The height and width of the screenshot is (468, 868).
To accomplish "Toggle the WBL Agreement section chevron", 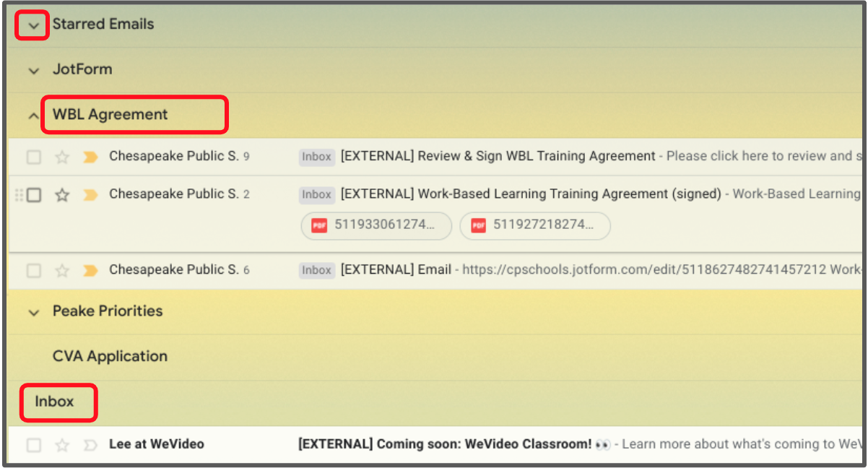I will pos(33,116).
